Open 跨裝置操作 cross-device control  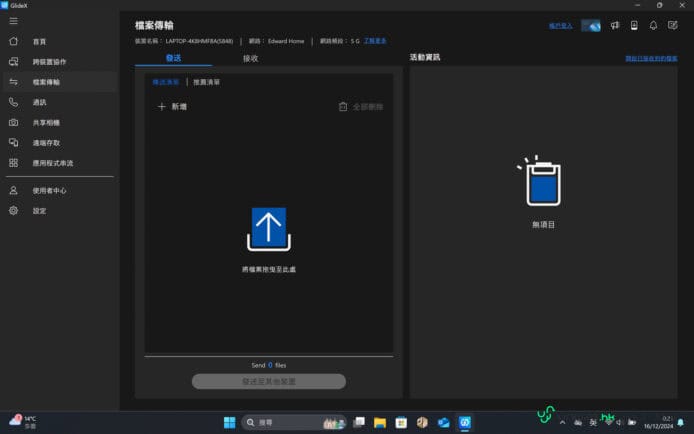pyautogui.click(x=50, y=62)
